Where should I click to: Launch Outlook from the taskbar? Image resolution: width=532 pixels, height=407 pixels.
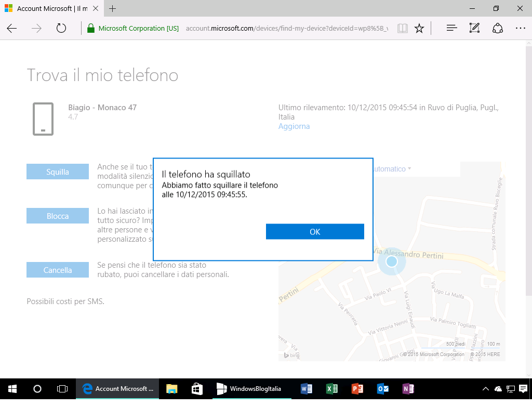tap(383, 389)
